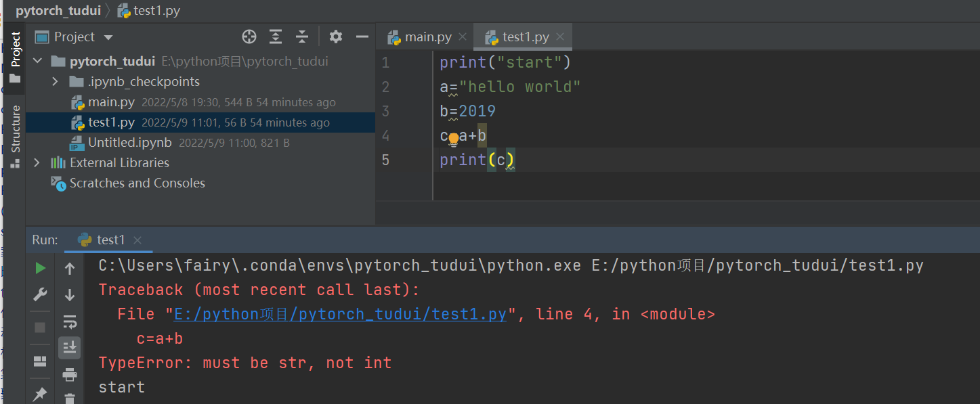Open the test1.py traceback file link
This screenshot has width=980, height=404.
(340, 315)
